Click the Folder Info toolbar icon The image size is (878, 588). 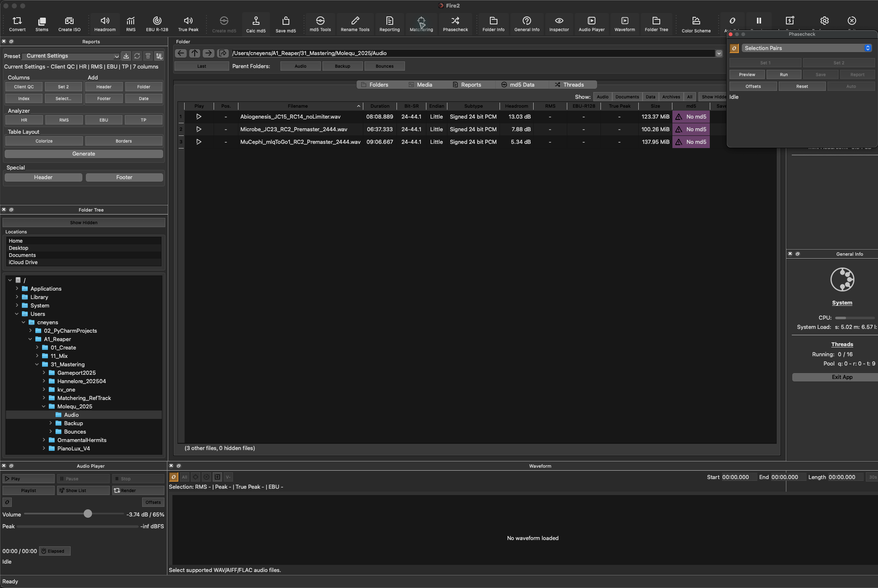click(x=493, y=24)
